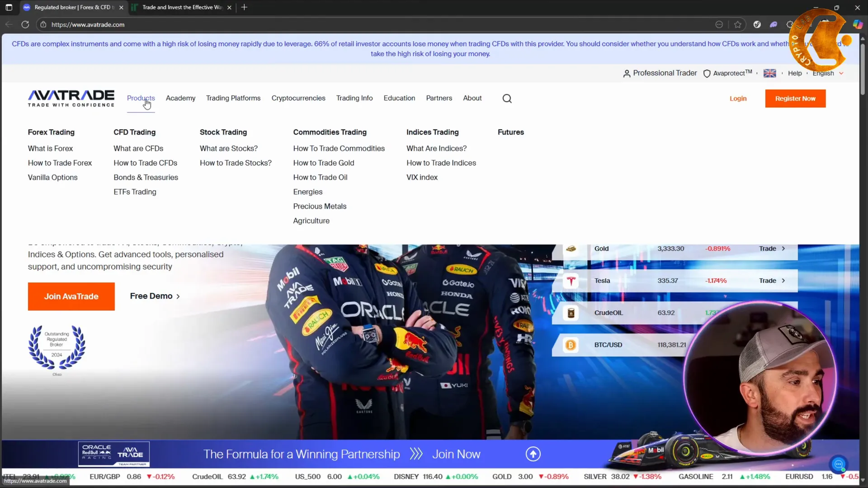
Task: Go back using the browser back arrow
Action: 9,24
